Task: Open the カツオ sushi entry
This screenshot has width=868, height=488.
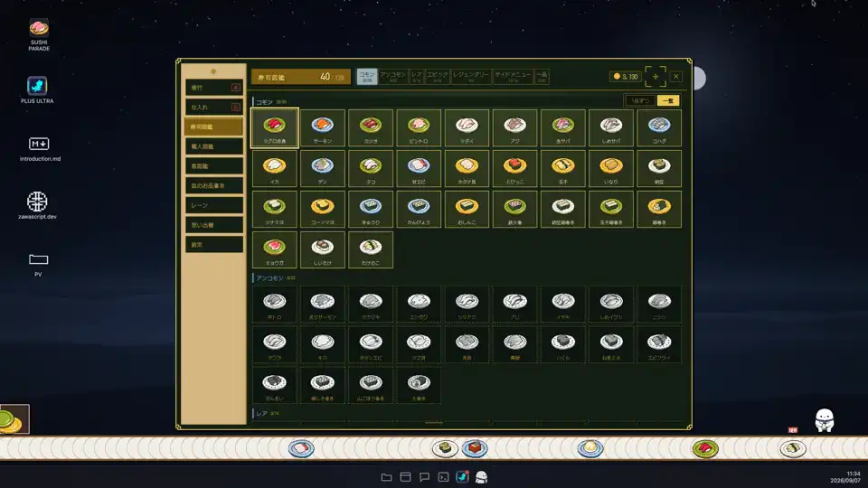Action: (x=371, y=127)
